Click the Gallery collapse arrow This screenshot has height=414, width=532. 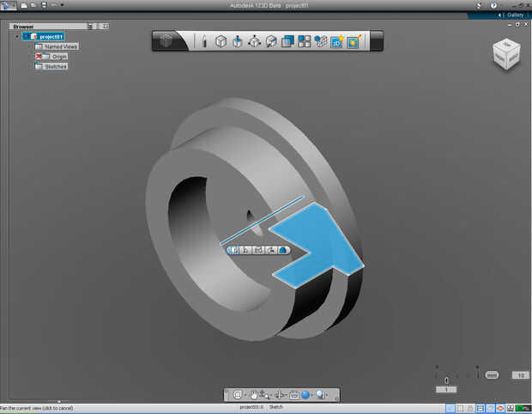tap(499, 15)
